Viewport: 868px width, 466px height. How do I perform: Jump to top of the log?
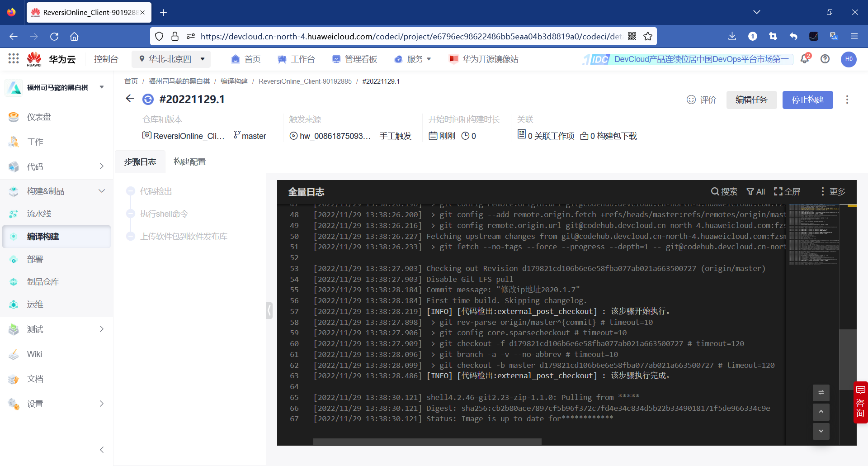[x=821, y=412]
